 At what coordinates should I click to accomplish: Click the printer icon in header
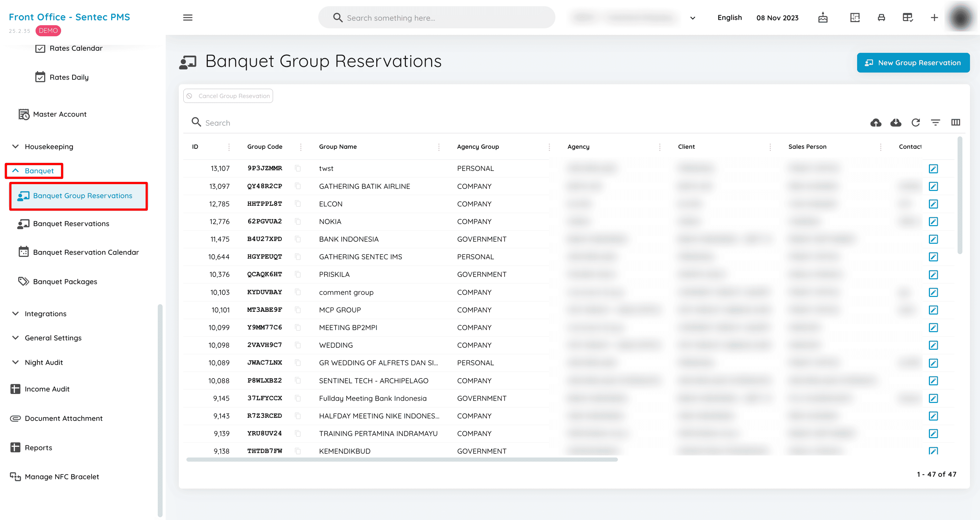click(881, 18)
